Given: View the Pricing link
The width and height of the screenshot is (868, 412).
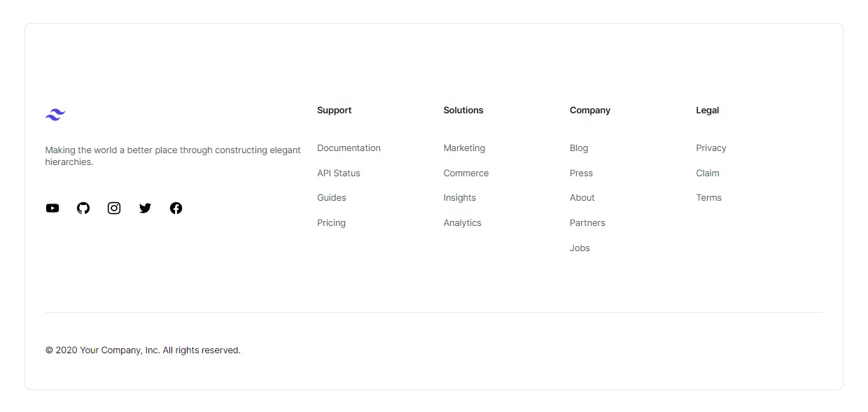Looking at the screenshot, I should [x=331, y=222].
